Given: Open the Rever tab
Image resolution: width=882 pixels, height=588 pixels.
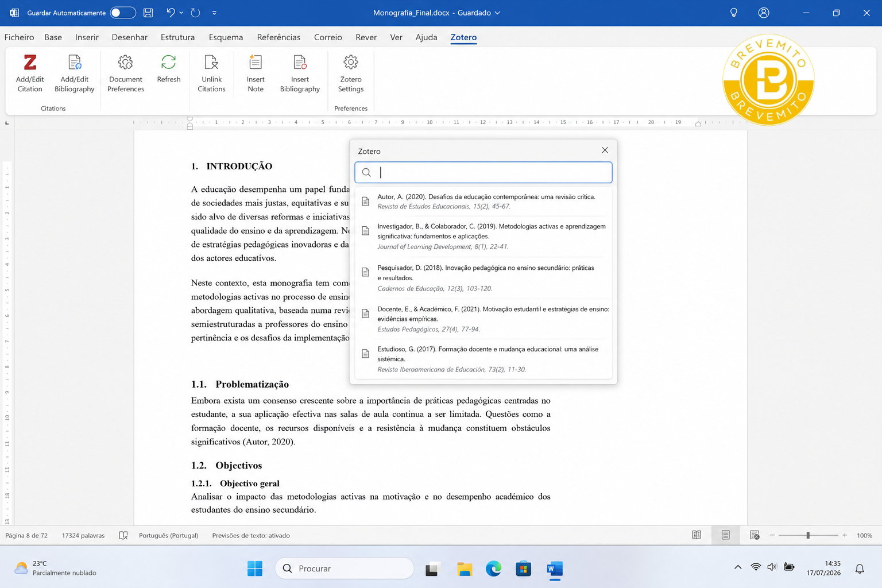Looking at the screenshot, I should 366,37.
